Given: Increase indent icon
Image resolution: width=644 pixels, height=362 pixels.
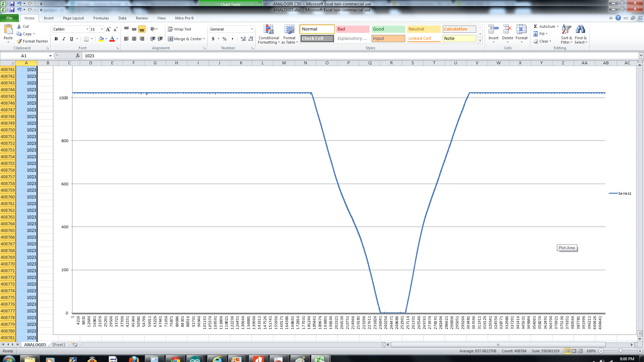Looking at the screenshot, I should (x=160, y=39).
